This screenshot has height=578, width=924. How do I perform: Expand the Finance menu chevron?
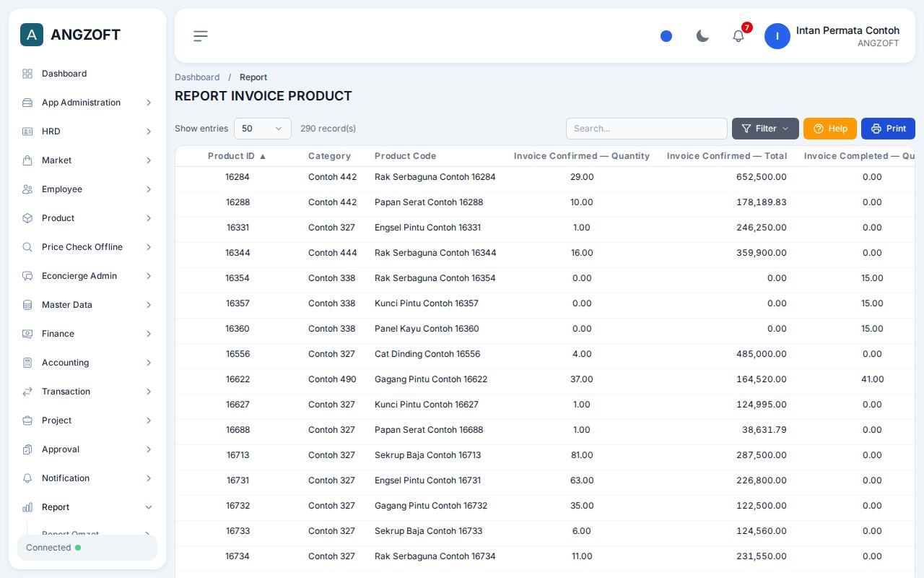coord(149,334)
